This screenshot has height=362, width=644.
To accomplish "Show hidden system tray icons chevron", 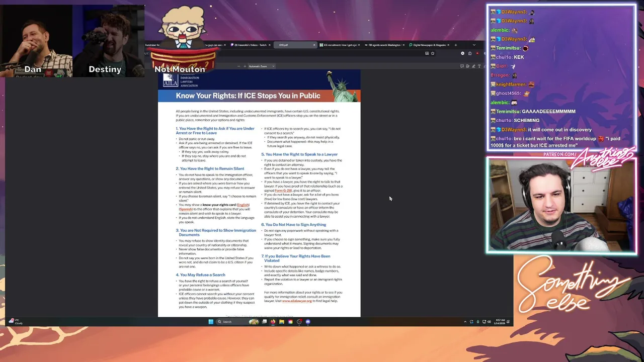I will 465,322.
